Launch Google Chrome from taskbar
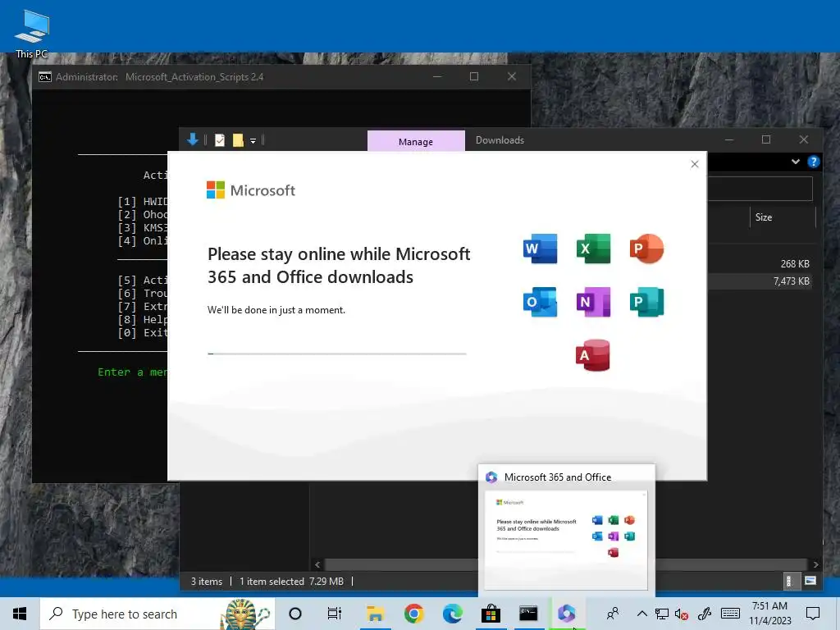840x630 pixels. coord(413,614)
